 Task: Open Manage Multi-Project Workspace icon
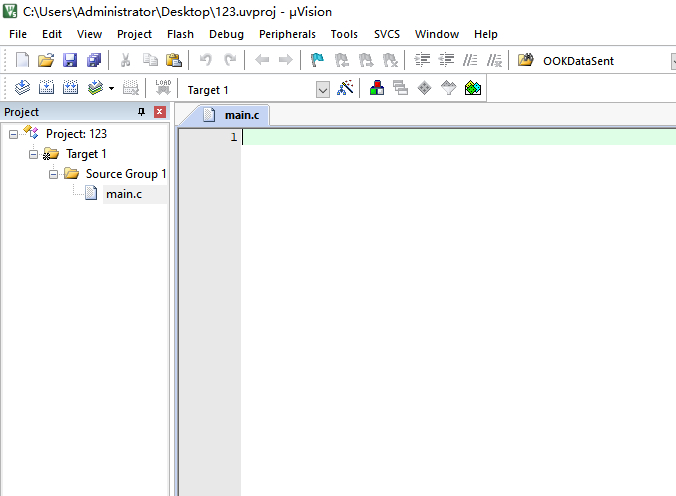(x=401, y=88)
